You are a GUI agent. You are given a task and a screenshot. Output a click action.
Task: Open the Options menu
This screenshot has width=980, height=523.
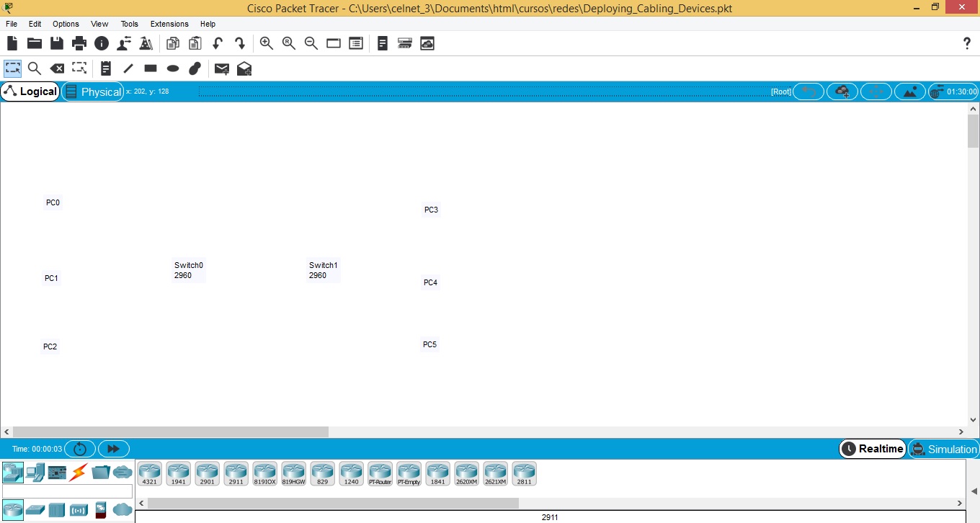pyautogui.click(x=66, y=24)
